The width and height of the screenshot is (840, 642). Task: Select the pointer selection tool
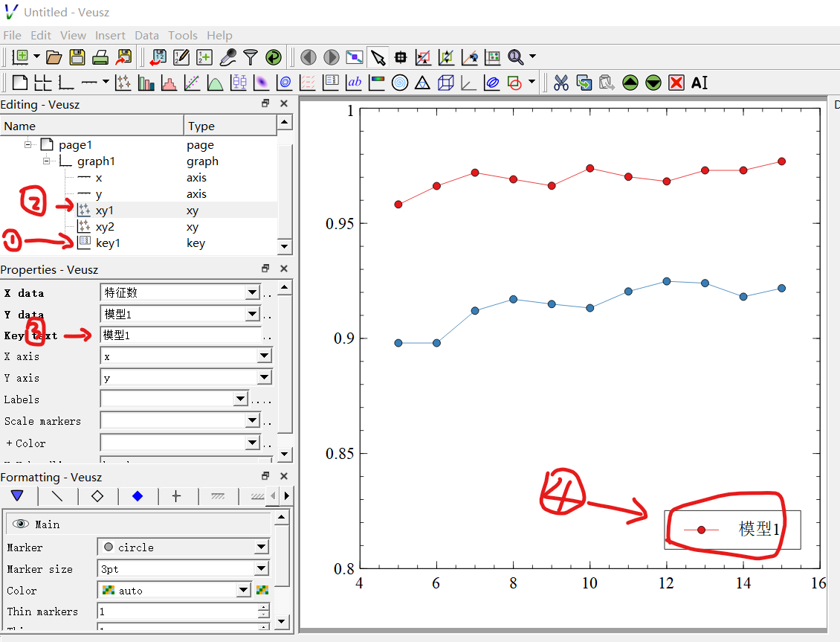[x=378, y=57]
